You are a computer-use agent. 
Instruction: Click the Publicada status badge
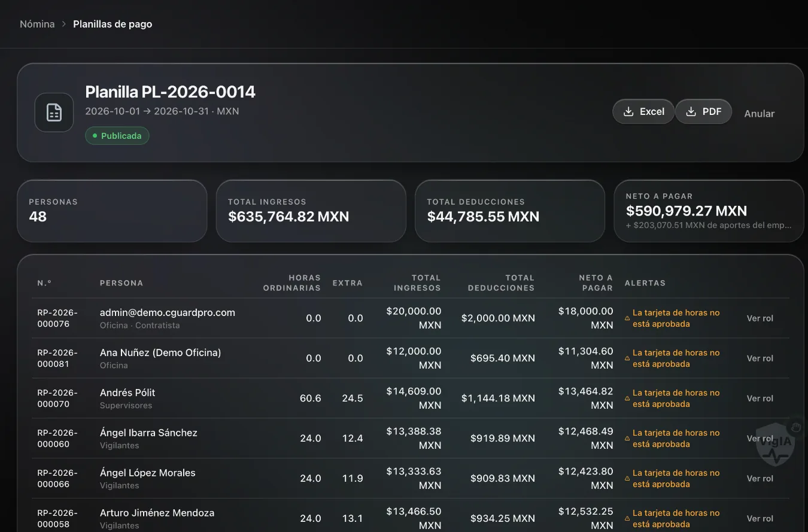tap(117, 136)
